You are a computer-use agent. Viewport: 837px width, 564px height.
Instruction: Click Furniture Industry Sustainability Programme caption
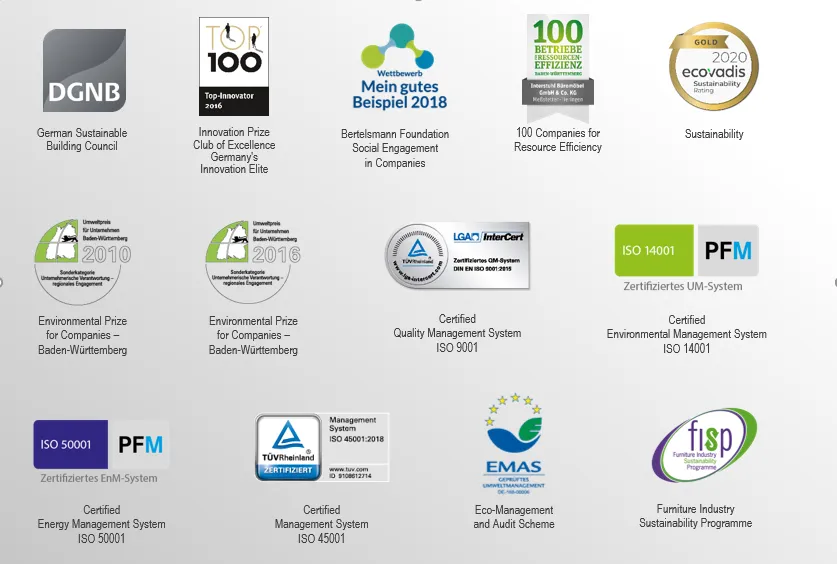coord(696,516)
